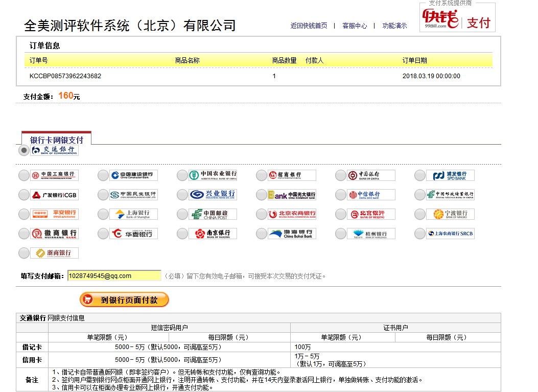This screenshot has width=538, height=392.
Task: Click the 徽商银行 logo
Action: [x=54, y=234]
